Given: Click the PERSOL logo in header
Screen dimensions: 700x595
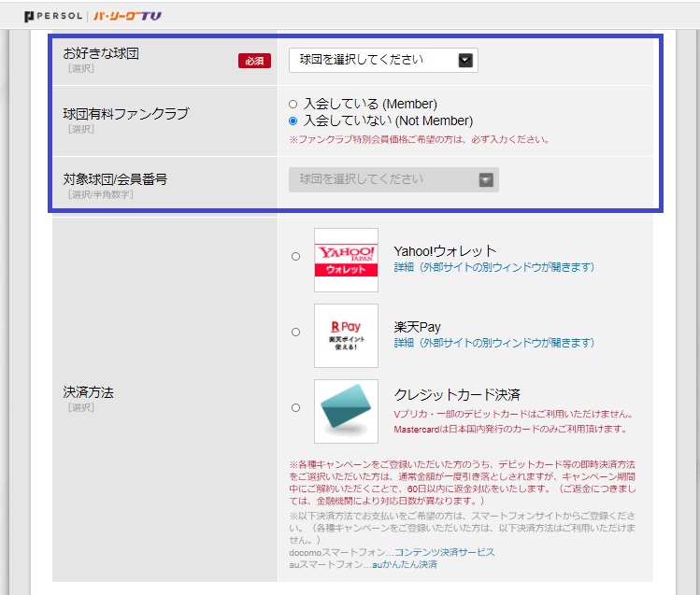Looking at the screenshot, I should (x=53, y=16).
